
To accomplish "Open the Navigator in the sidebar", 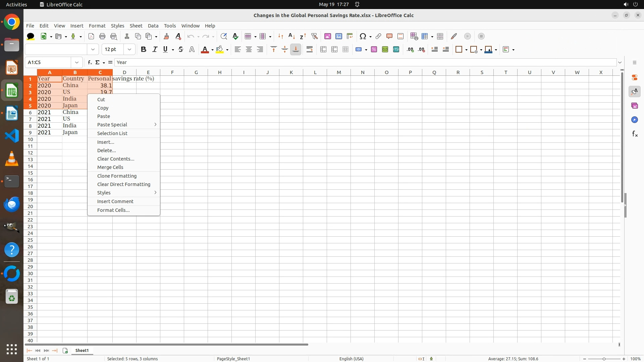I will tap(634, 120).
